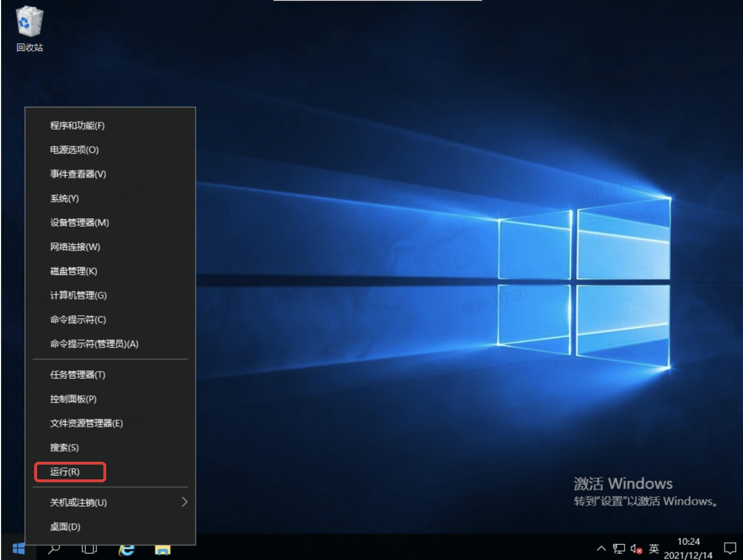Screen dimensions: 743x560
Task: Select 设备管理器(M) menu item
Action: (110, 223)
